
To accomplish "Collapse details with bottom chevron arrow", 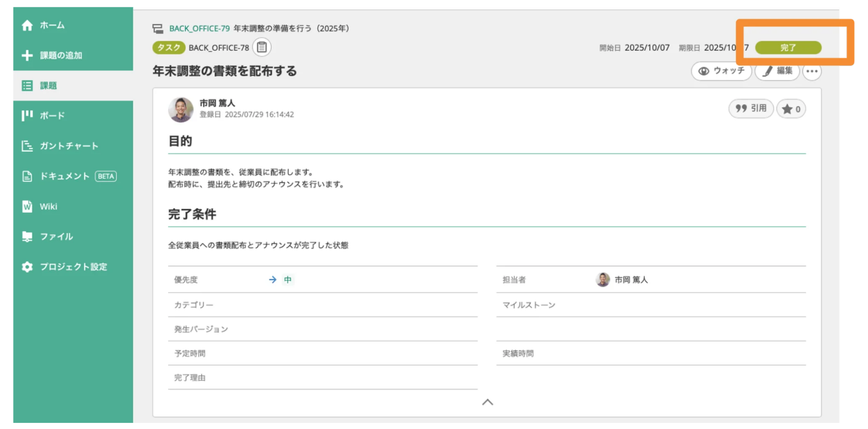I will (488, 402).
